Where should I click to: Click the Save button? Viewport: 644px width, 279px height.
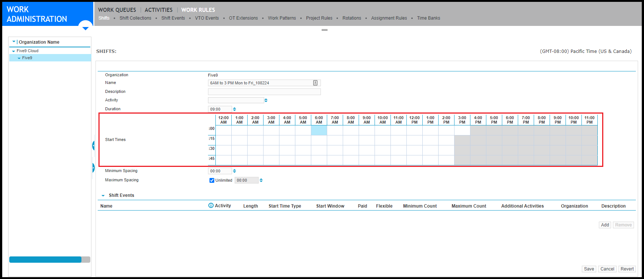(x=589, y=269)
